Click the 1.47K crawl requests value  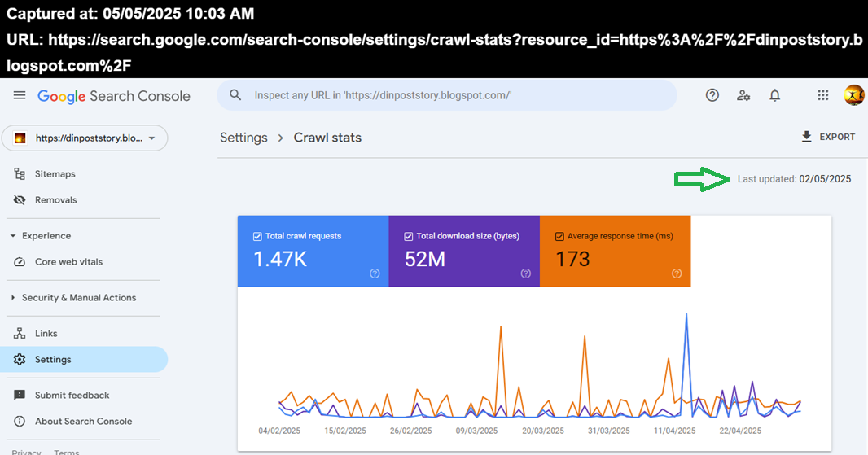click(x=280, y=259)
